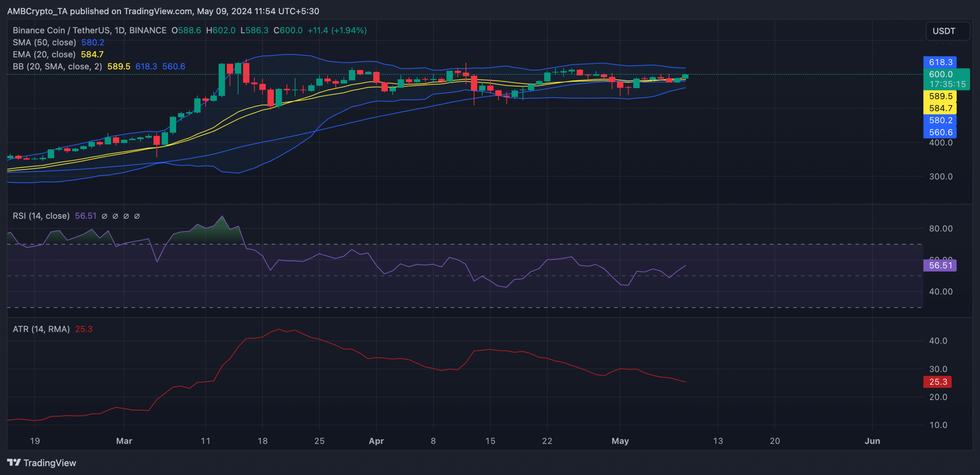Screen dimensions: 980x475
Task: Click the May date on time axis
Action: pyautogui.click(x=620, y=441)
